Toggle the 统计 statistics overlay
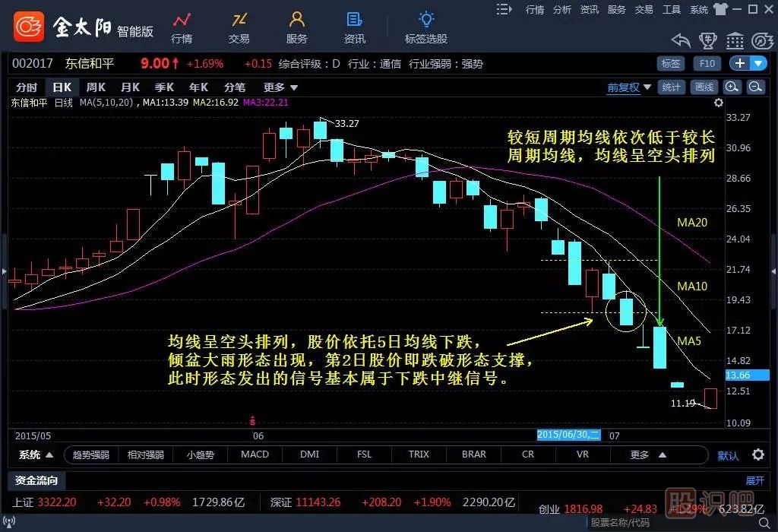 pos(671,87)
